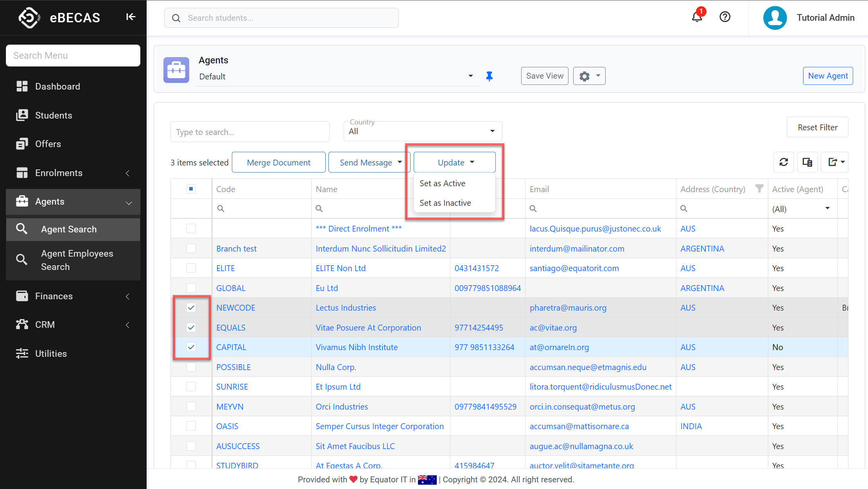Collapse sidebar with the arrow icon
868x489 pixels.
131,17
